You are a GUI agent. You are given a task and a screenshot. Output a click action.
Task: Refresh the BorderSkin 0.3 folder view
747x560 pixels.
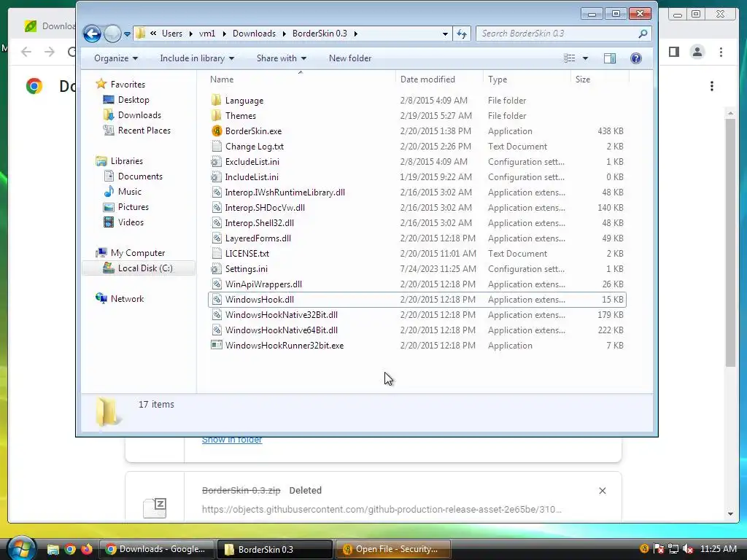point(462,34)
